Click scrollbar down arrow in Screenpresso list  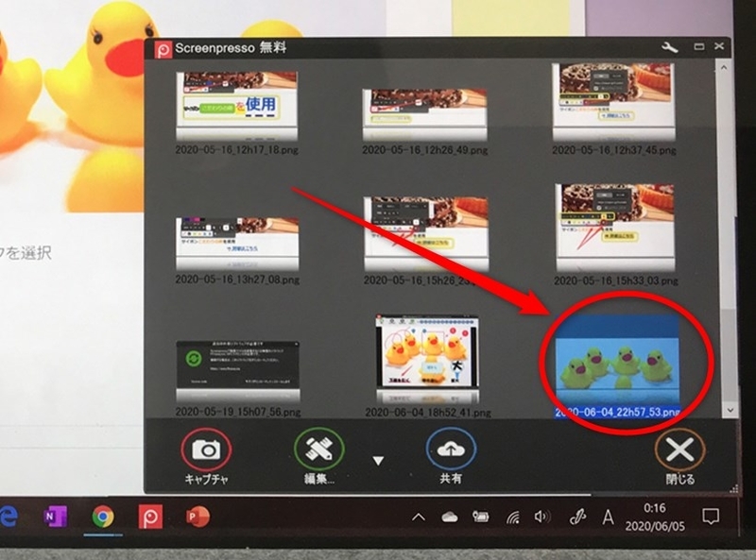coord(730,410)
